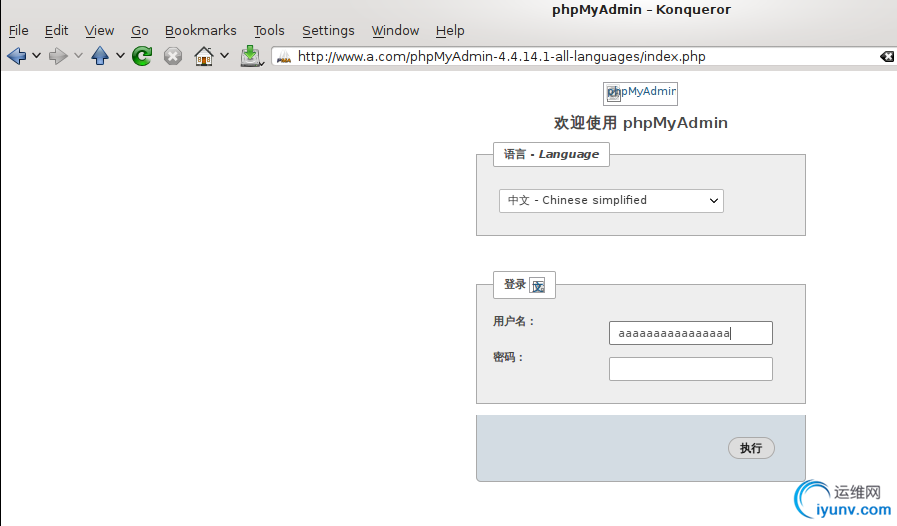Click the 用户名 username input field
This screenshot has width=897, height=526.
[691, 333]
